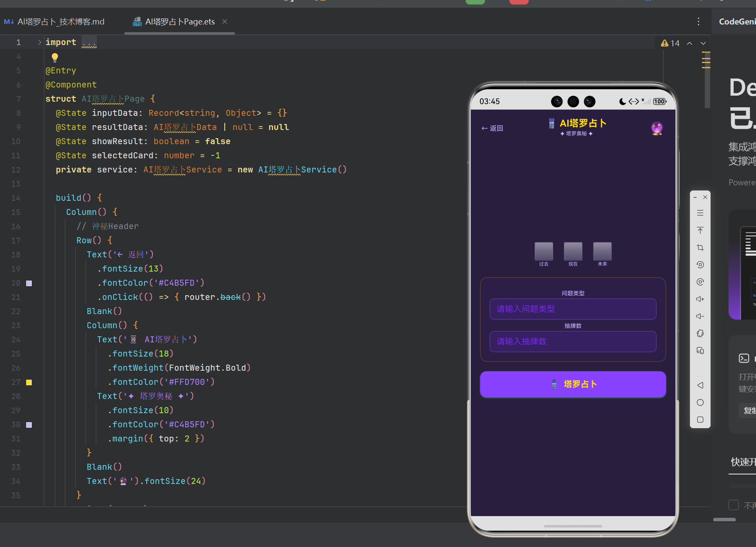The width and height of the screenshot is (756, 547).
Task: Tap the 现在 tarot card
Action: (x=573, y=251)
